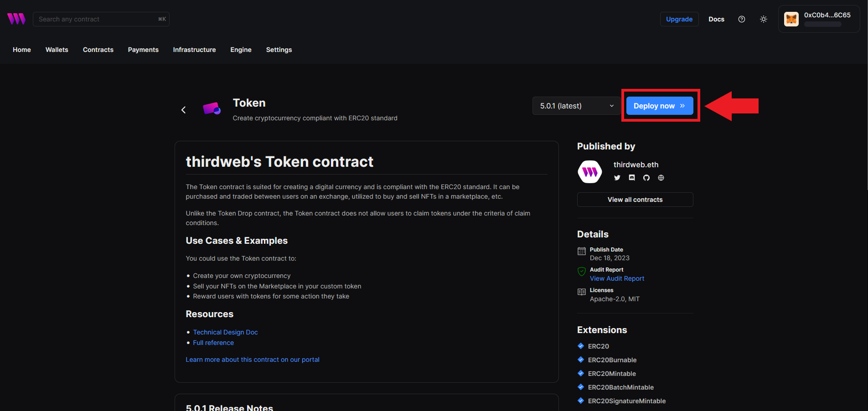Image resolution: width=868 pixels, height=411 pixels.
Task: Select the Engine navigation tab
Action: pos(241,50)
